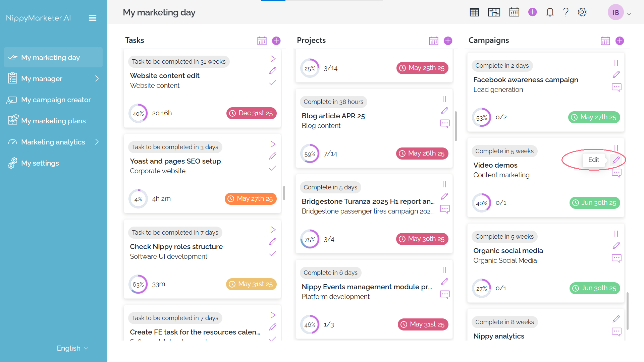Screen dimensions: 644x362
Task: Click the purple add button in header
Action: point(532,12)
